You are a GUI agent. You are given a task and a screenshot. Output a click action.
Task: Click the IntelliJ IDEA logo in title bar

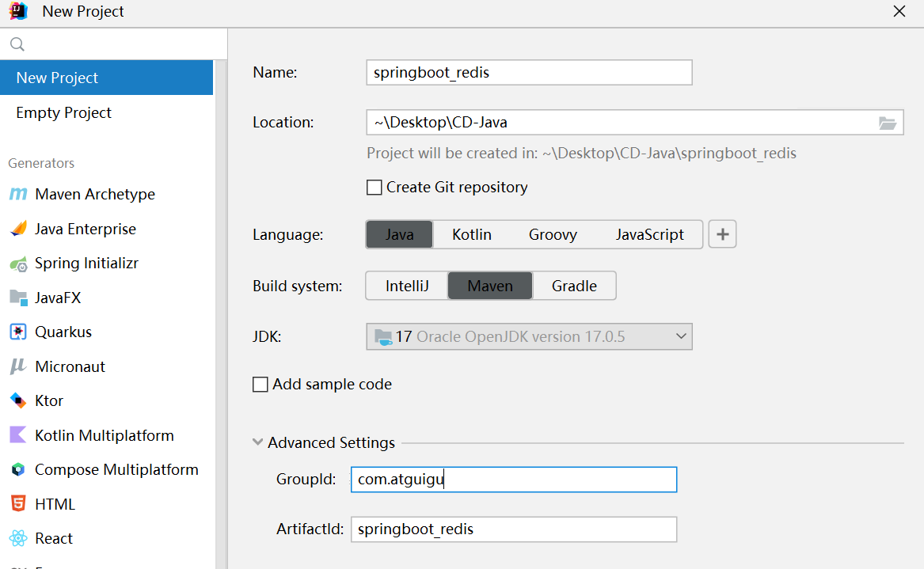pos(18,11)
